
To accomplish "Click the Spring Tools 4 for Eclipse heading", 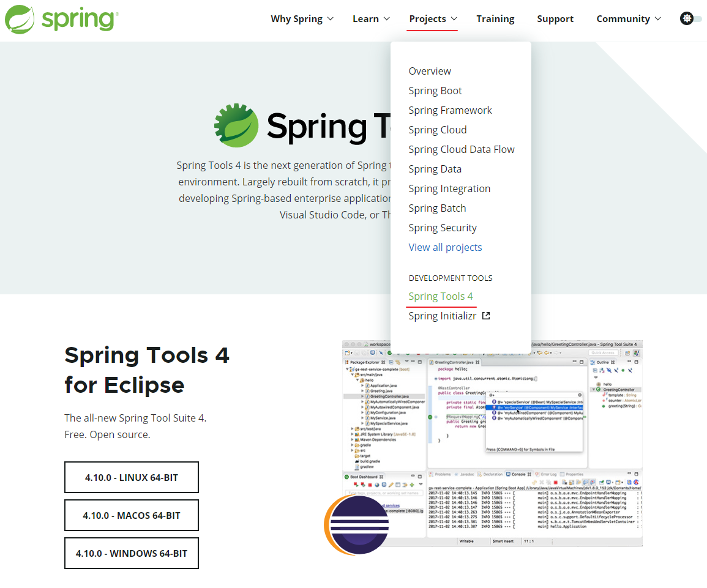I will click(x=147, y=370).
